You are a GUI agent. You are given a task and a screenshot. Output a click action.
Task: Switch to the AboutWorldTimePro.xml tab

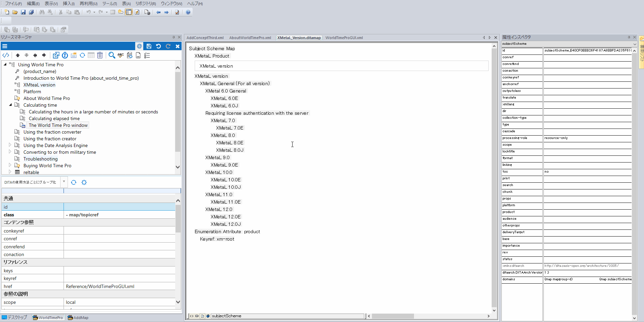click(x=250, y=38)
